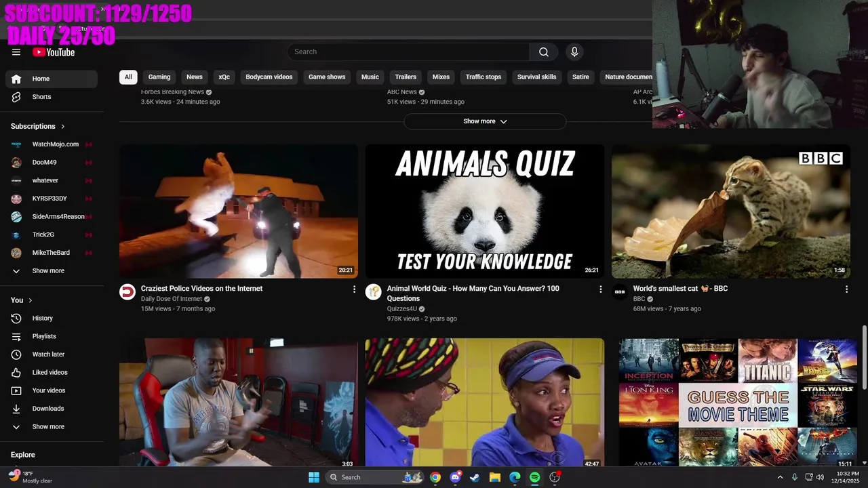868x488 pixels.
Task: Open Your videos page
Action: 52,390
